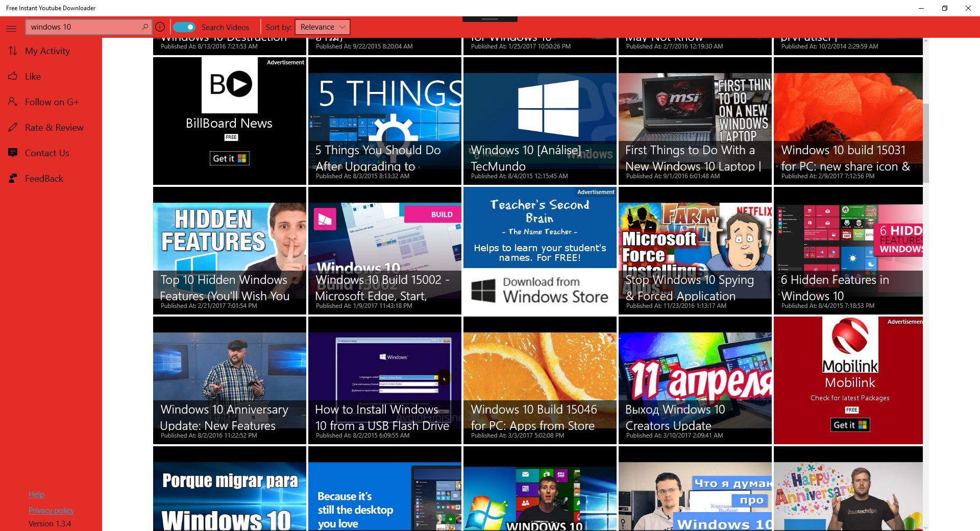This screenshot has width=980, height=531.
Task: Open 5 Things You Should Do video
Action: [x=385, y=121]
